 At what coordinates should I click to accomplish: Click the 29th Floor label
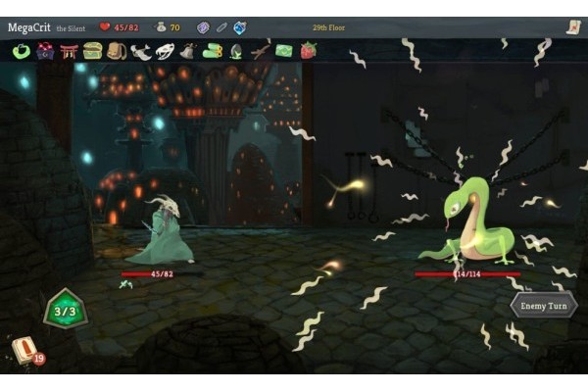click(328, 27)
